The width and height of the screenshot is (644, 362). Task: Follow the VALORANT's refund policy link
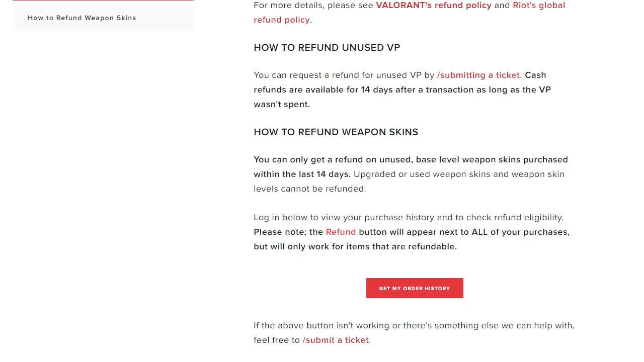[x=434, y=5]
